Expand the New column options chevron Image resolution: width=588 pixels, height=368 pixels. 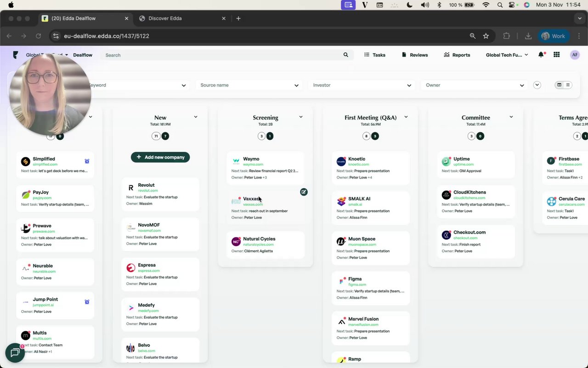[196, 117]
